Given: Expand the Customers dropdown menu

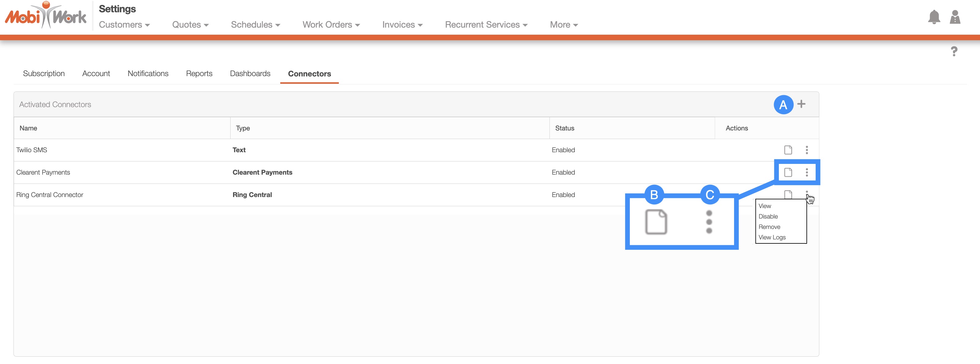Looking at the screenshot, I should (x=124, y=25).
